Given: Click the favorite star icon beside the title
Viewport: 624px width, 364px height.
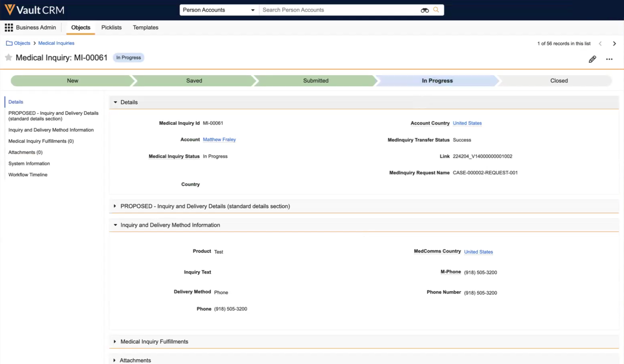Looking at the screenshot, I should [8, 58].
